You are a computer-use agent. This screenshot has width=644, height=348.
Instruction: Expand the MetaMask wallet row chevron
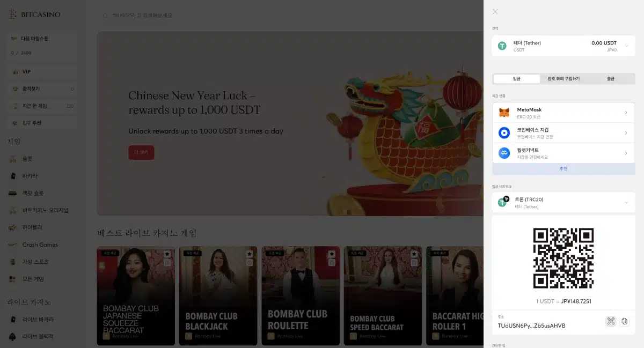pyautogui.click(x=626, y=113)
